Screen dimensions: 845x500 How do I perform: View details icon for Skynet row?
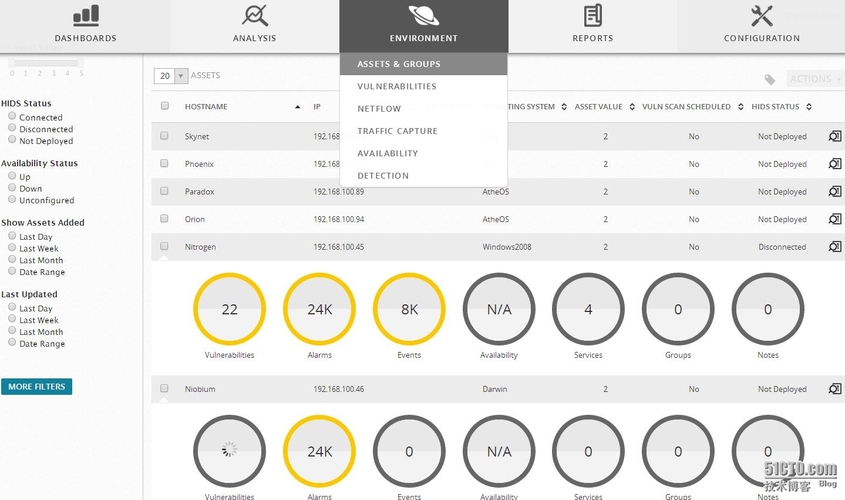point(835,136)
